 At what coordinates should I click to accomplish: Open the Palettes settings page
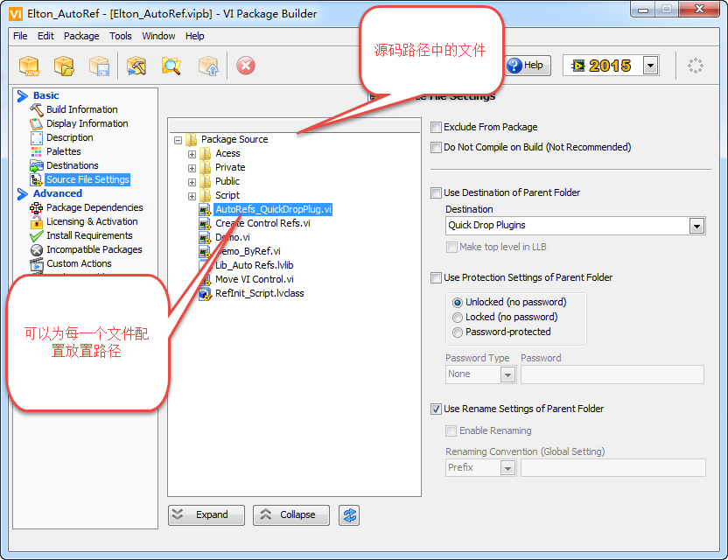point(64,152)
